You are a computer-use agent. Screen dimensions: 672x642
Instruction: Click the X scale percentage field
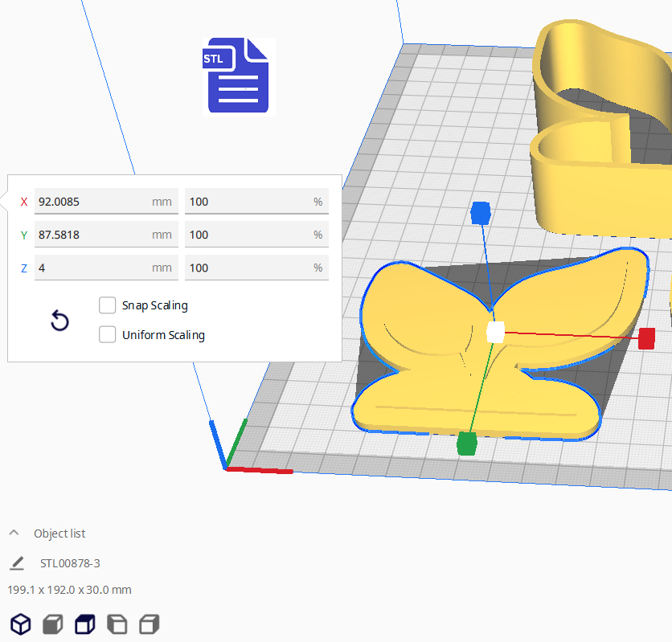click(248, 202)
